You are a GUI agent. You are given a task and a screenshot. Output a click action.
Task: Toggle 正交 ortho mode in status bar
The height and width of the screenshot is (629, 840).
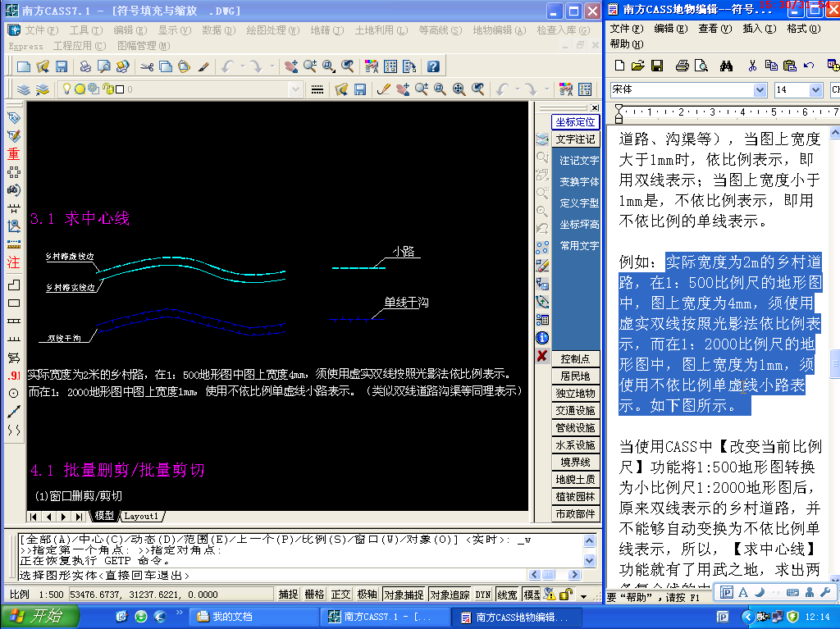point(340,595)
